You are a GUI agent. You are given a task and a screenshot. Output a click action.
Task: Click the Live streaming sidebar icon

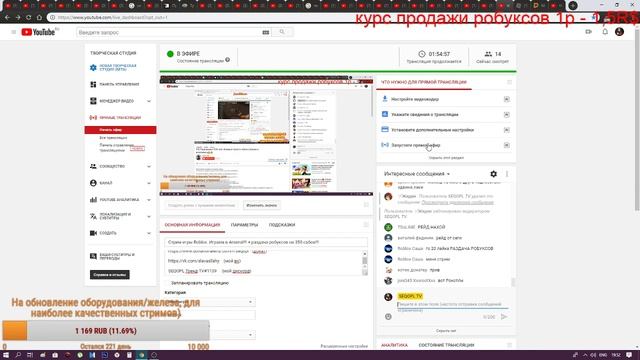(x=93, y=118)
